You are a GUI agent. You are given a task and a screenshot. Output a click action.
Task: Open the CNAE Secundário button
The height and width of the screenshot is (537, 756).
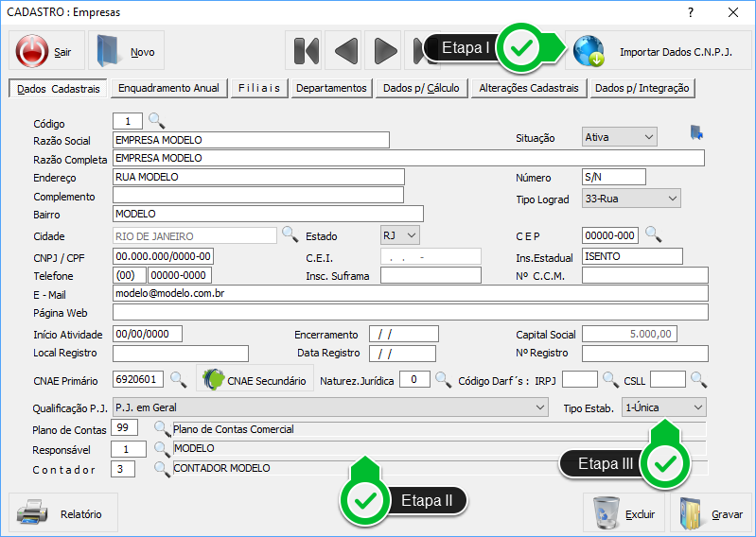(255, 379)
